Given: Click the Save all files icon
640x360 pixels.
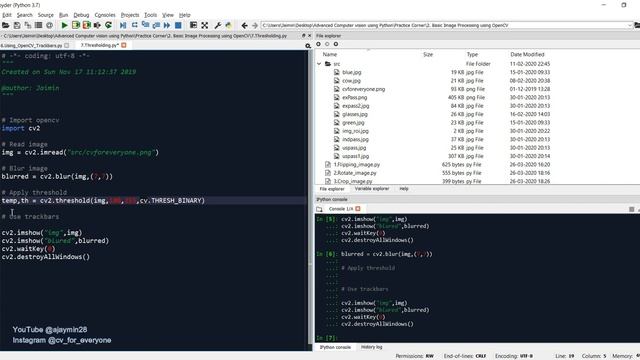Looking at the screenshot, I should click(x=27, y=25).
